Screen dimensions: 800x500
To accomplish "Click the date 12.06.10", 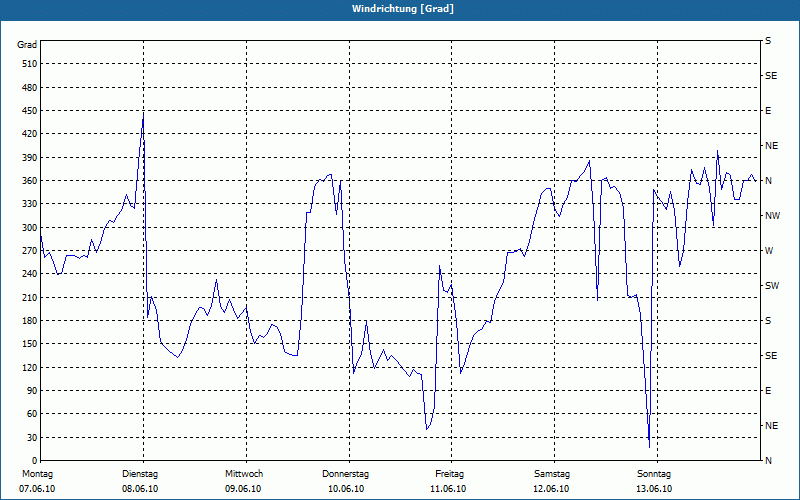I will tap(551, 489).
